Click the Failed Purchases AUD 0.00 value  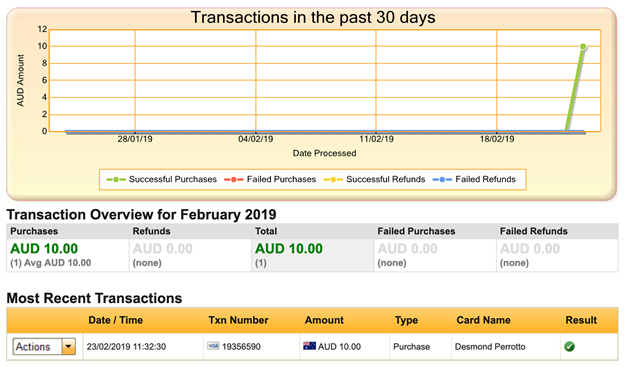coord(407,249)
